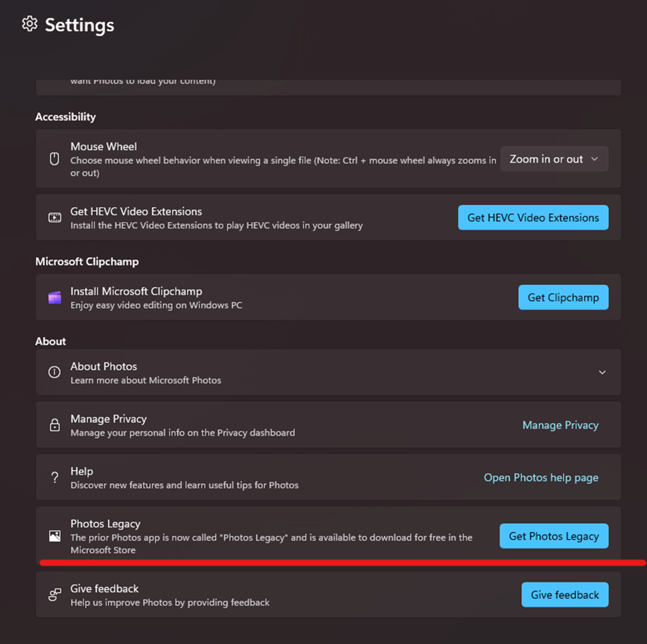The width and height of the screenshot is (647, 644).
Task: Click the Photos Legacy row title
Action: 105,524
